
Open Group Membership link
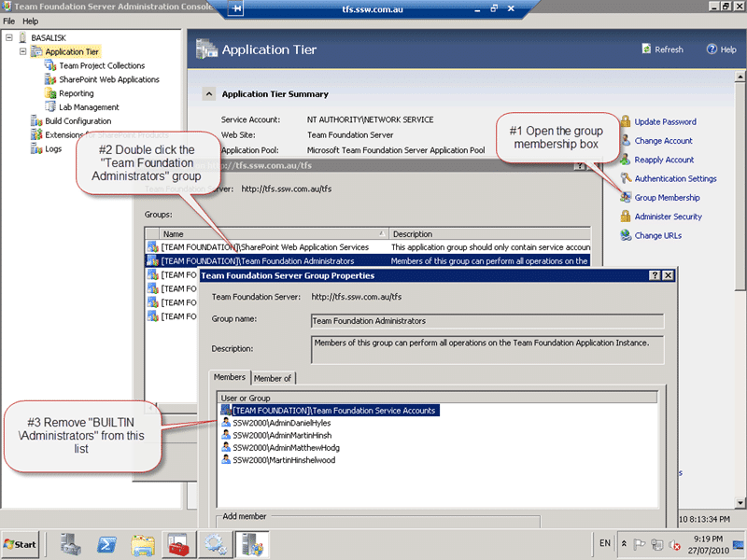(667, 198)
